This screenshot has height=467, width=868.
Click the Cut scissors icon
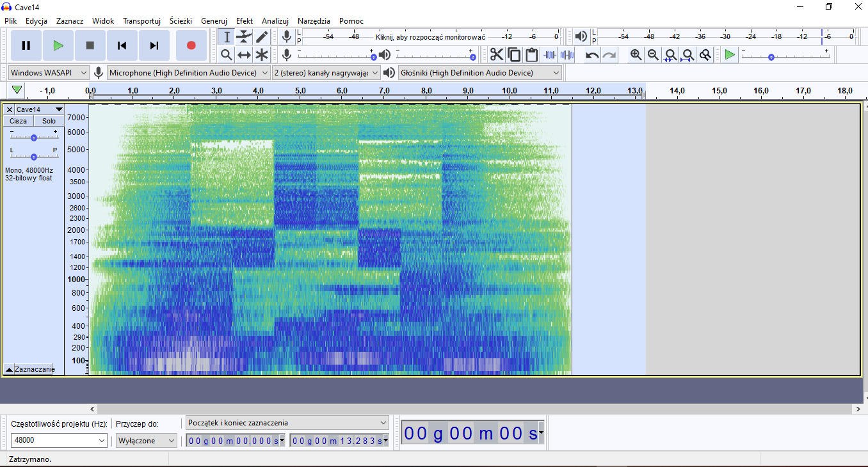497,55
